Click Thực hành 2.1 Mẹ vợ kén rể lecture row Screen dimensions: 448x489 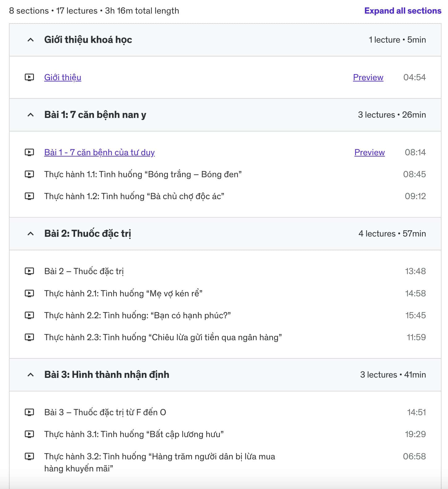coord(225,293)
